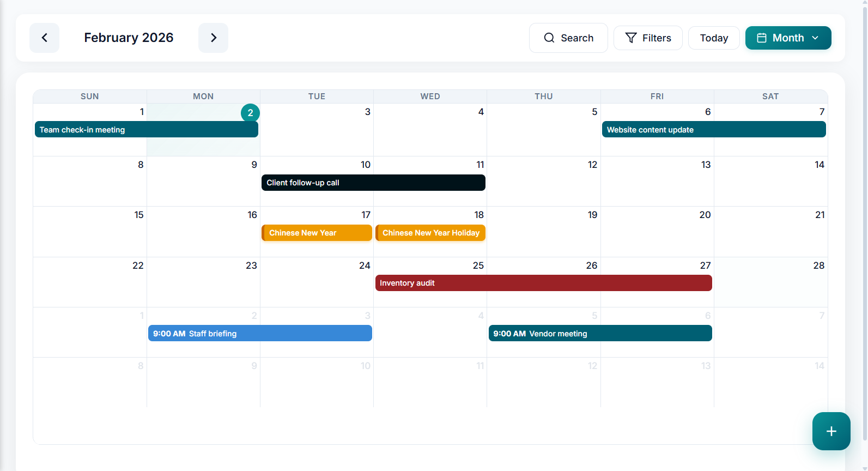Click the calendar icon on Month button

pos(761,38)
